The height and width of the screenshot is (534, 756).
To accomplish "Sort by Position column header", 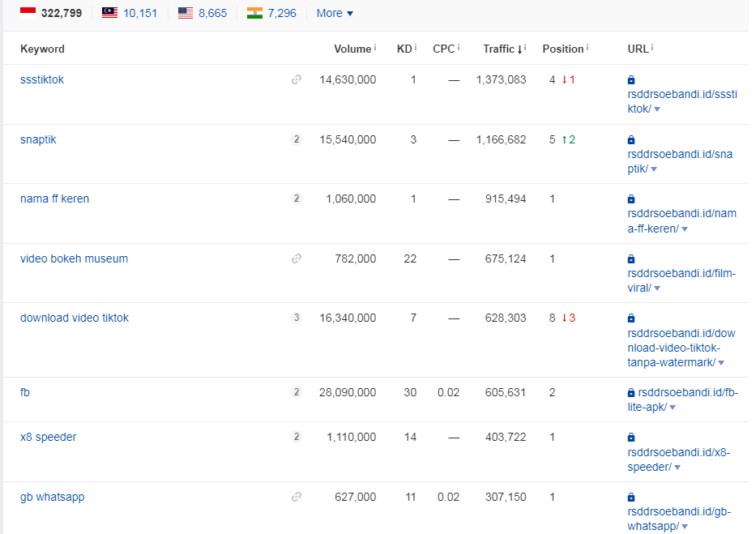I will click(x=562, y=49).
